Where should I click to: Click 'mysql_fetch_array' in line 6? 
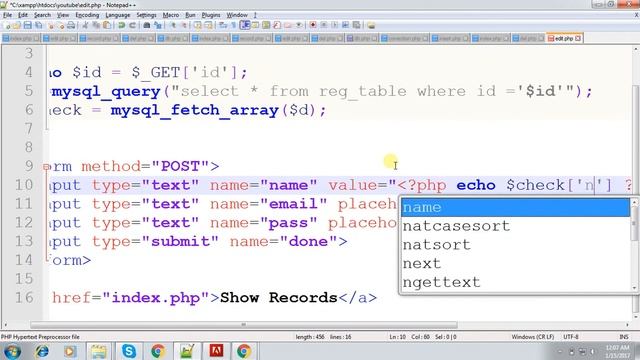click(195, 110)
